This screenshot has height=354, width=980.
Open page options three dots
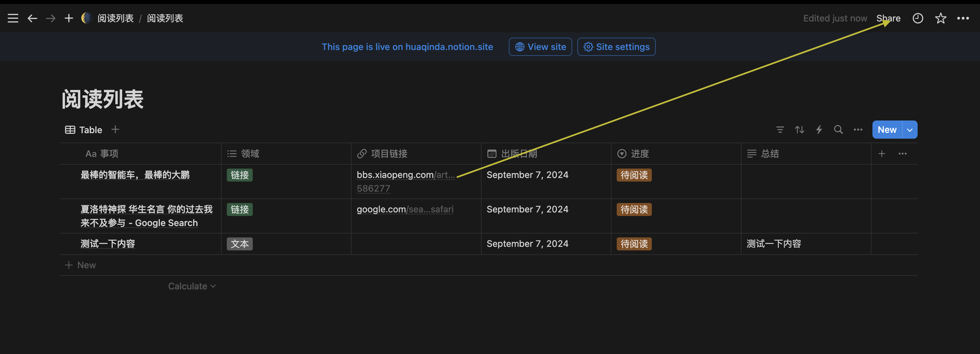pos(963,18)
